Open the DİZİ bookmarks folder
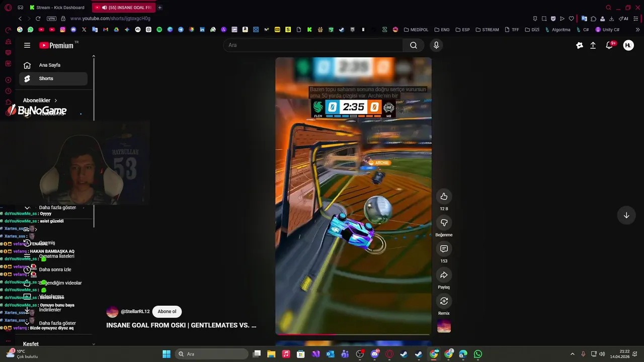The width and height of the screenshot is (644, 362). [x=531, y=30]
